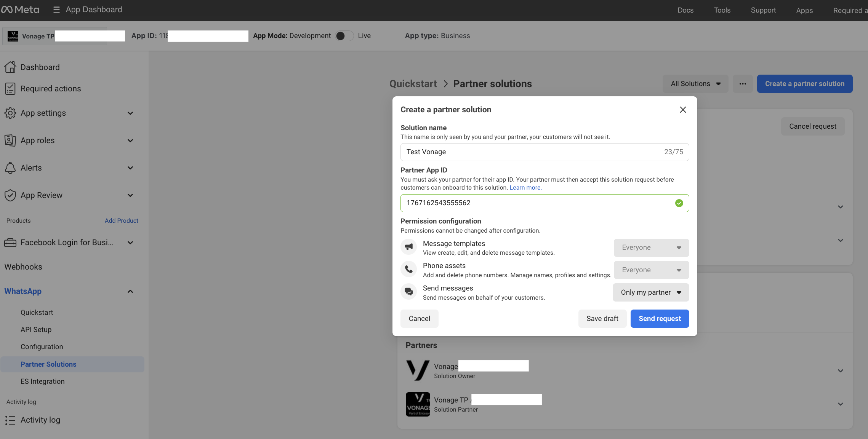Open the Send messages Only my partner dropdown

point(651,292)
